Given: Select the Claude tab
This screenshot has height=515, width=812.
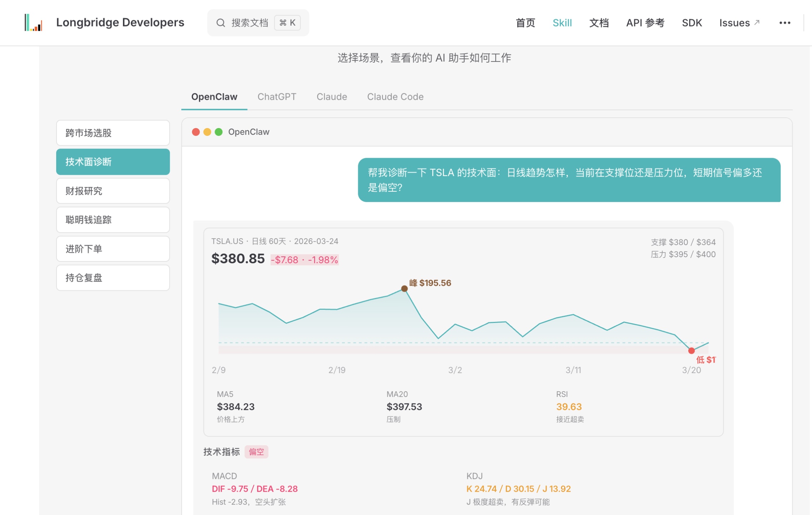Looking at the screenshot, I should [331, 97].
